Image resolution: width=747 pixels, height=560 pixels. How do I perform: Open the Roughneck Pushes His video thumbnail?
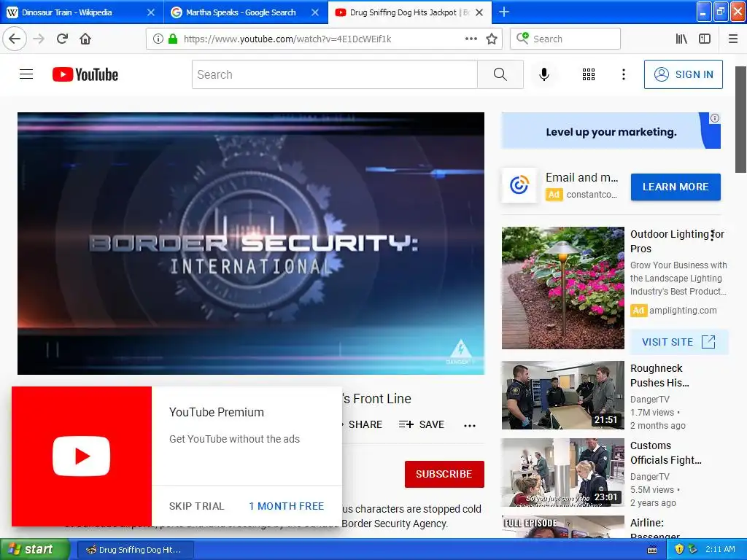pyautogui.click(x=562, y=394)
